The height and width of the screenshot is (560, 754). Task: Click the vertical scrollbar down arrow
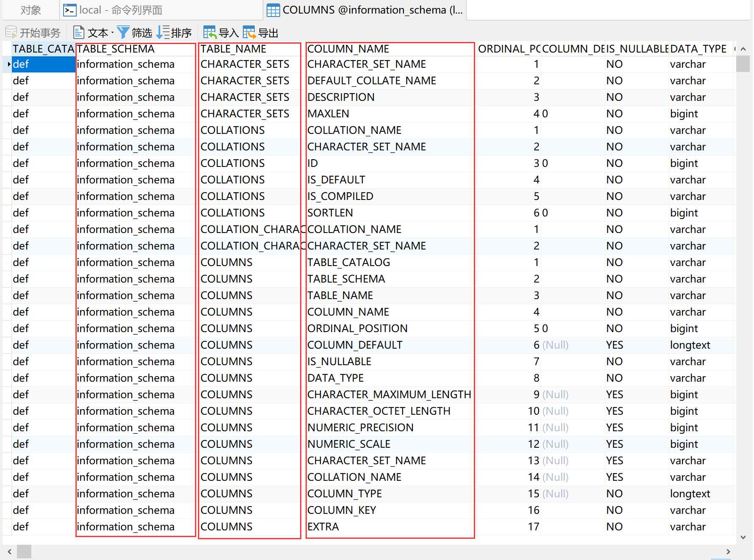pos(743,537)
